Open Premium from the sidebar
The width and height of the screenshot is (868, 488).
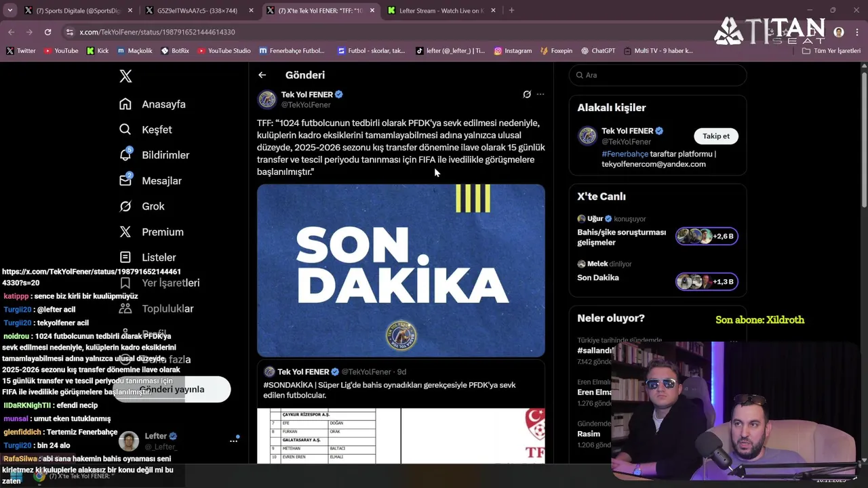151,232
